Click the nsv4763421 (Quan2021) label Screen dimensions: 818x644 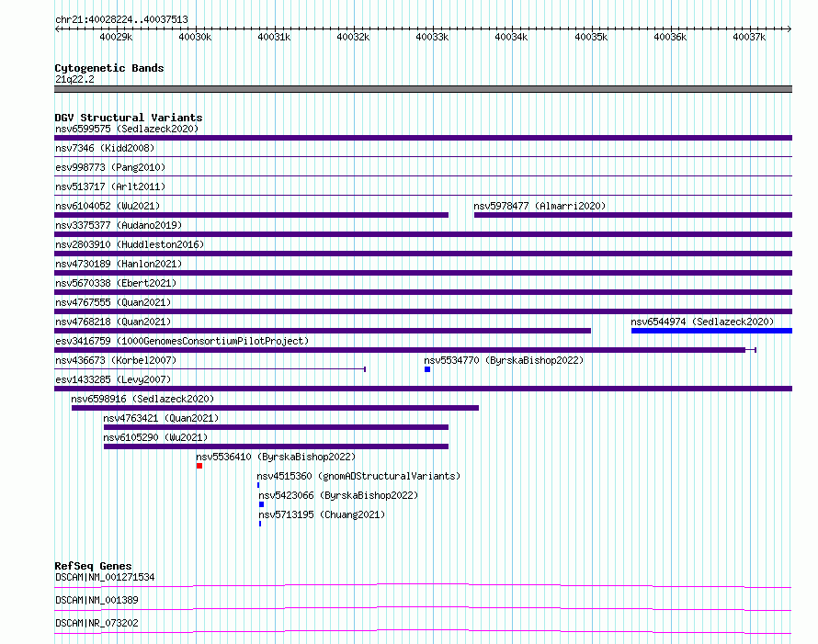[161, 418]
